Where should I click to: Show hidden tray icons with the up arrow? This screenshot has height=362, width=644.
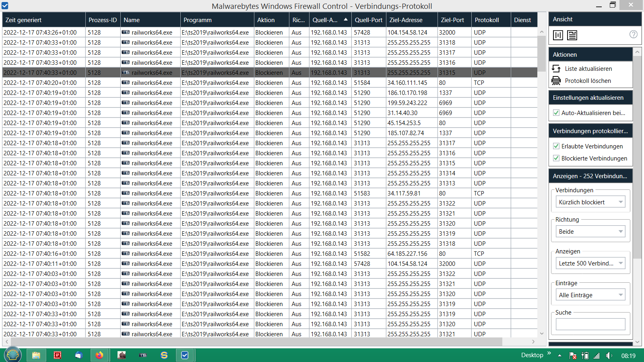tap(559, 356)
